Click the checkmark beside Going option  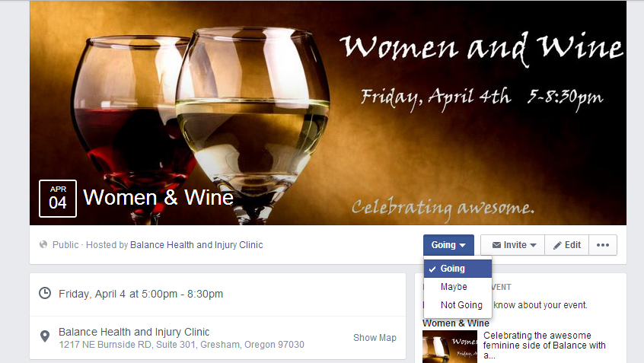432,269
